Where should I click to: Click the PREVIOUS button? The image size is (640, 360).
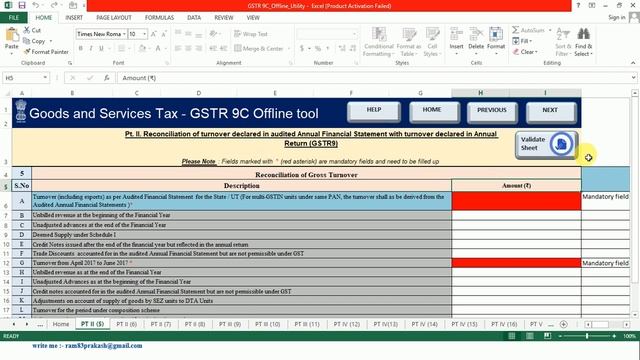coord(492,112)
